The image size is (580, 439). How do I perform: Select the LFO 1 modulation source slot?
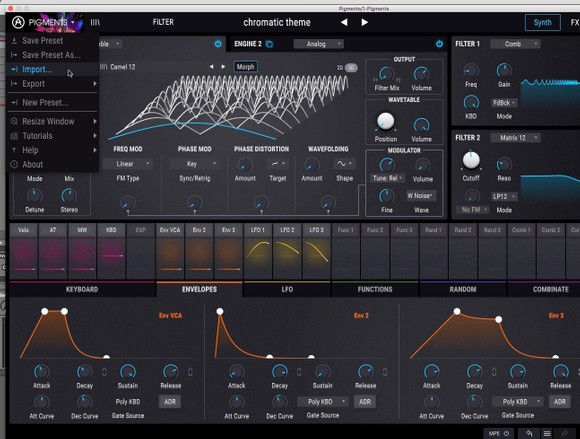point(258,251)
